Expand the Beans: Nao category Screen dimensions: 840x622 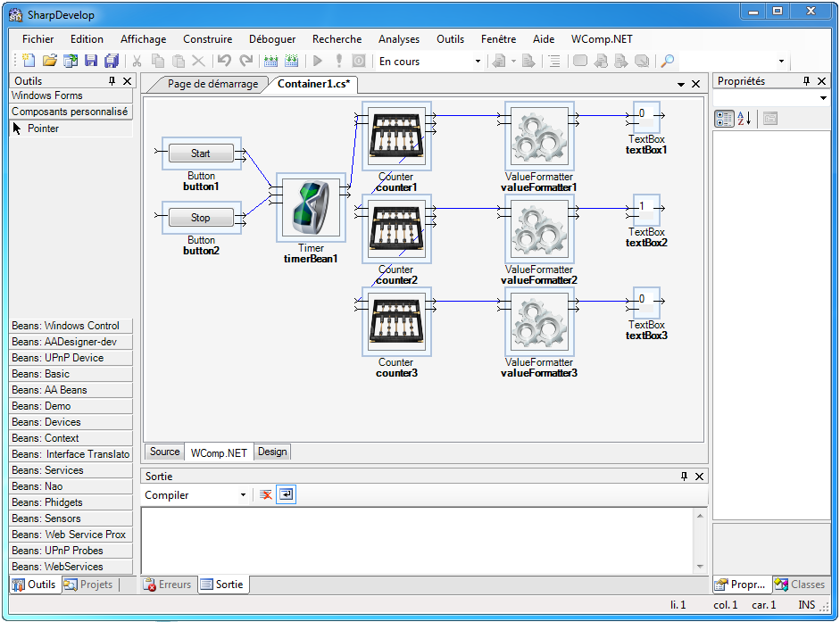tap(71, 486)
